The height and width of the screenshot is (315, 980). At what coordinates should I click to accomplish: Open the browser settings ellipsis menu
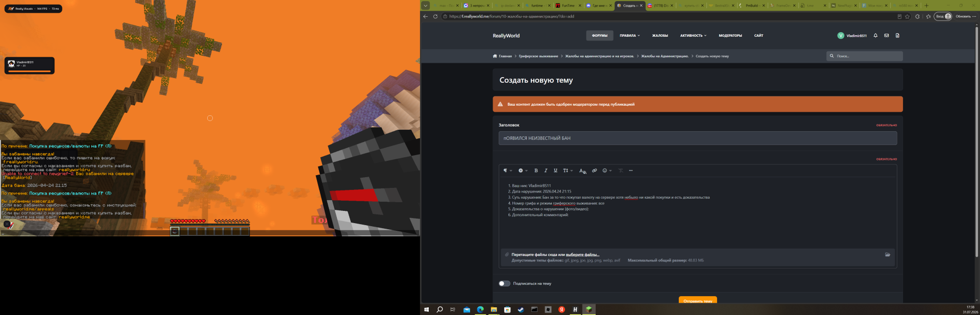coord(974,16)
